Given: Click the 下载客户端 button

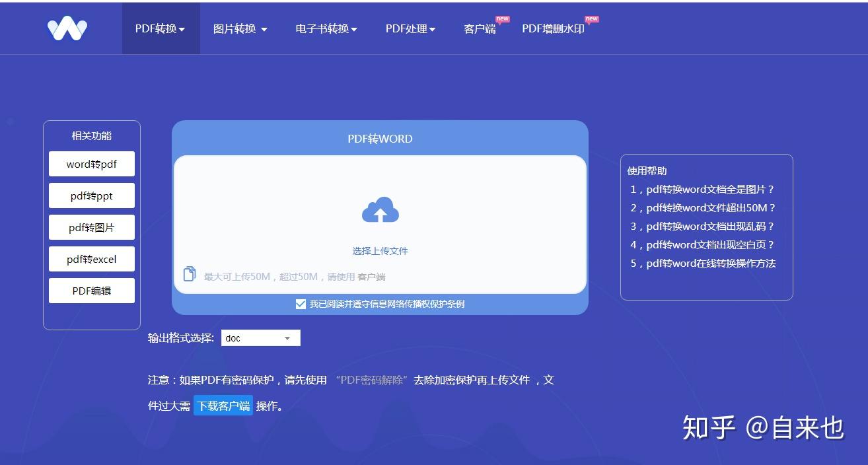Looking at the screenshot, I should point(223,406).
